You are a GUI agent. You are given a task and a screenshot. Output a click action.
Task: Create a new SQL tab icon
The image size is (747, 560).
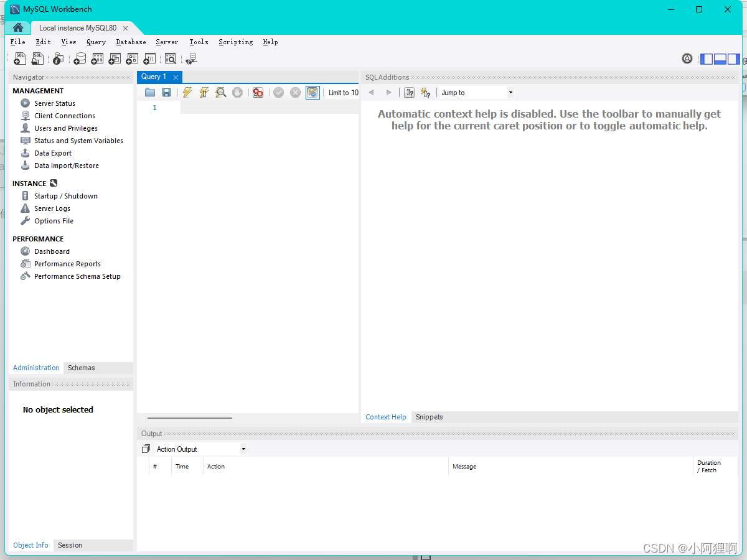tap(20, 58)
